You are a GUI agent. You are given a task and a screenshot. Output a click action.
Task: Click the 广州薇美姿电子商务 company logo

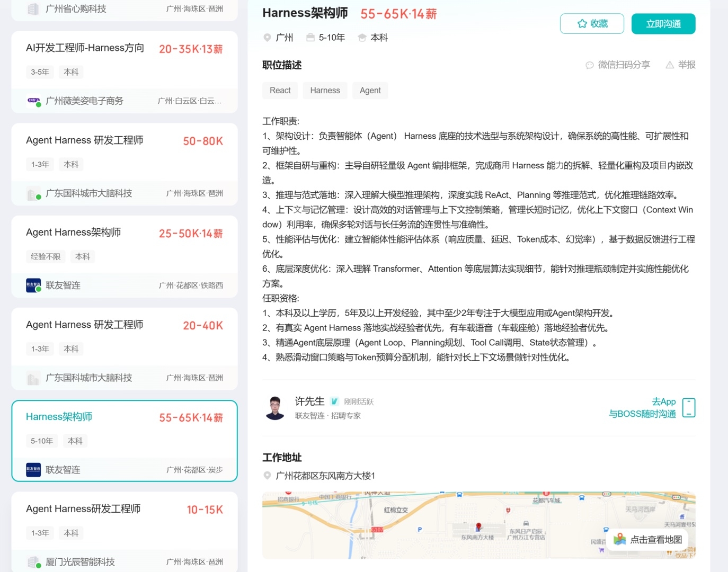point(34,101)
